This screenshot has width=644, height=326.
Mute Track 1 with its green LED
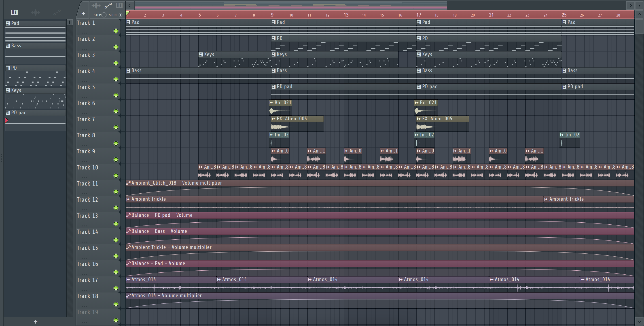tap(116, 31)
